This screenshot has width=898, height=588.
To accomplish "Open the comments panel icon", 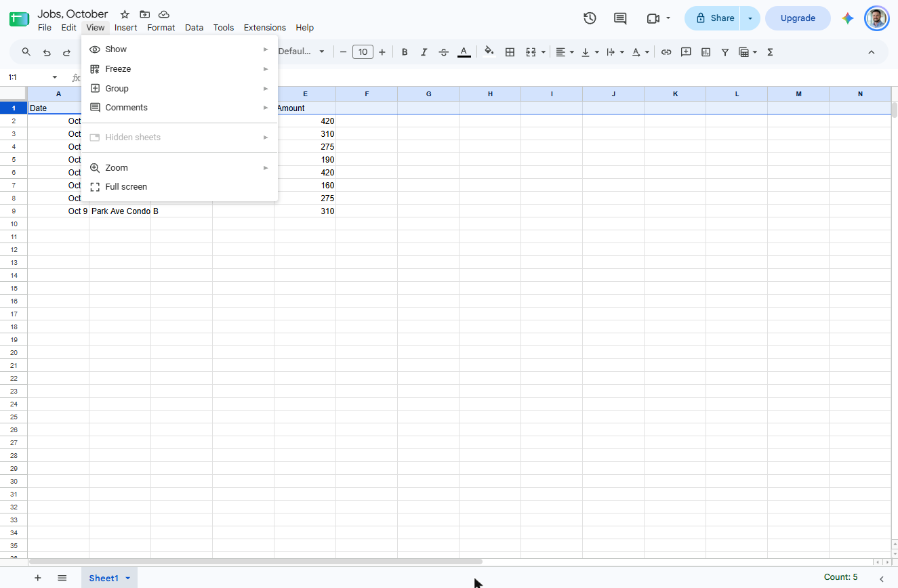I will coord(620,18).
